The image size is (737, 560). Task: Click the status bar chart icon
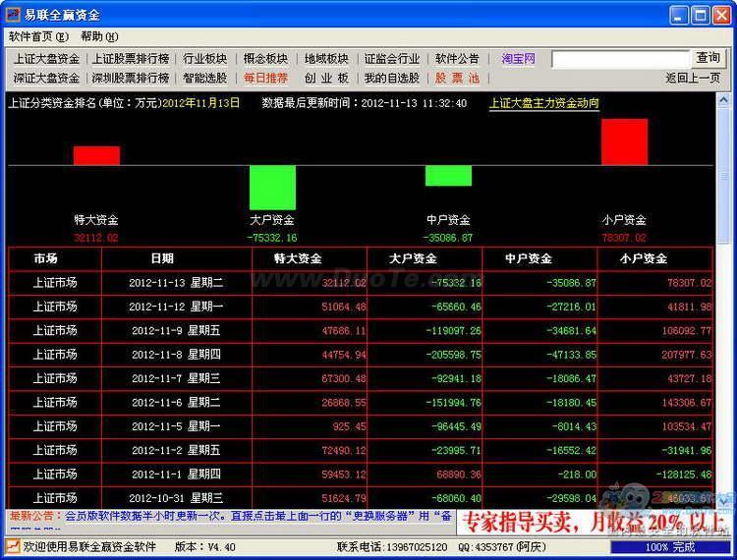12,546
